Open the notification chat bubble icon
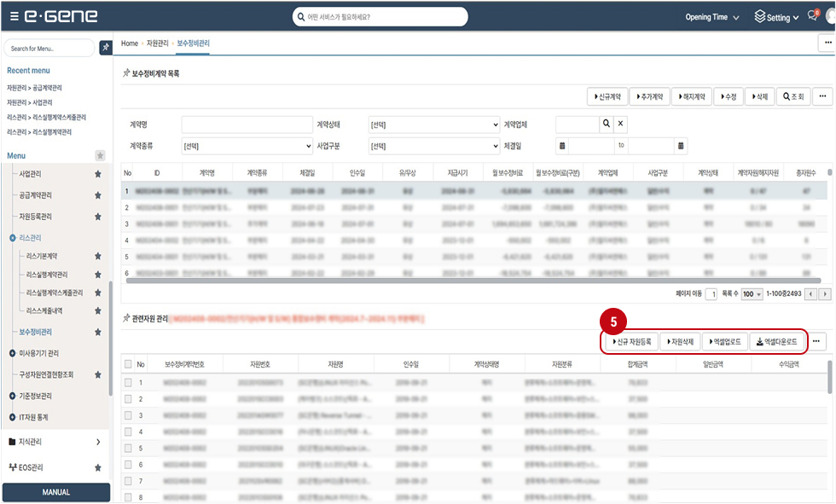 coord(810,17)
